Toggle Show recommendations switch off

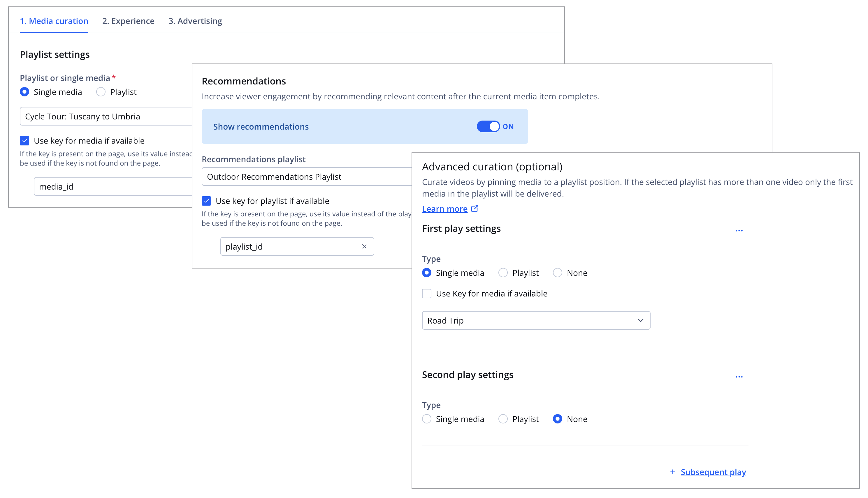point(489,127)
